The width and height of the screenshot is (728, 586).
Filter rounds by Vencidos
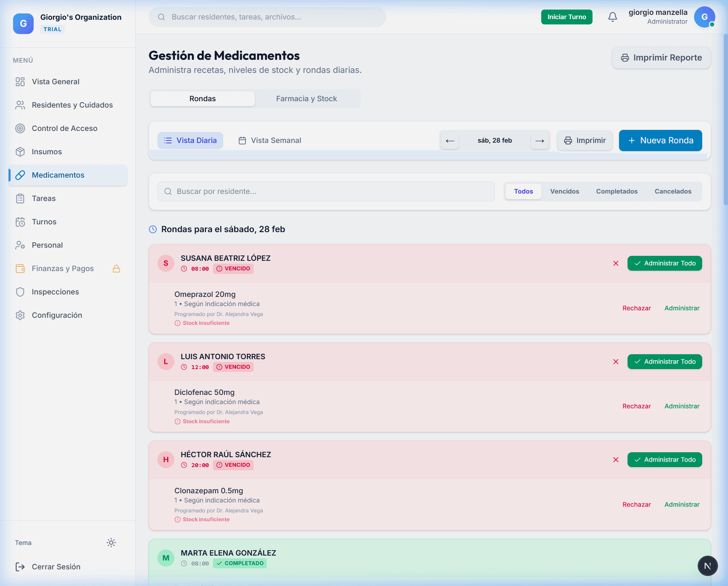pyautogui.click(x=565, y=191)
